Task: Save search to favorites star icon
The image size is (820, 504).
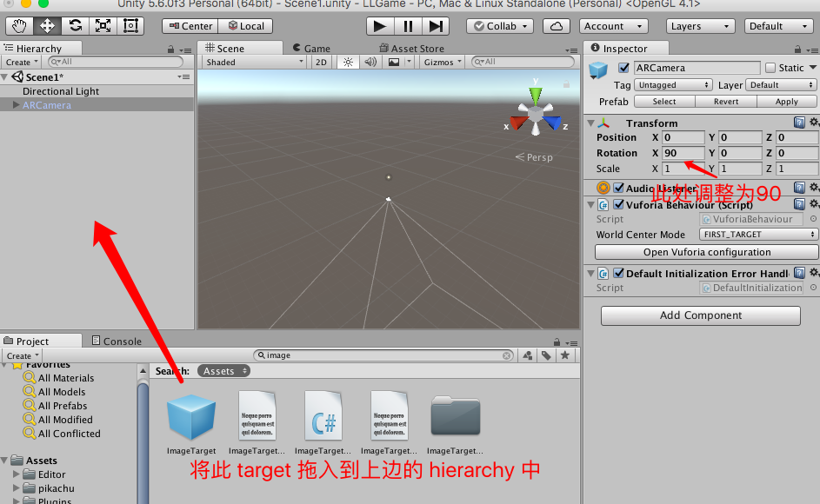Action: [x=565, y=355]
